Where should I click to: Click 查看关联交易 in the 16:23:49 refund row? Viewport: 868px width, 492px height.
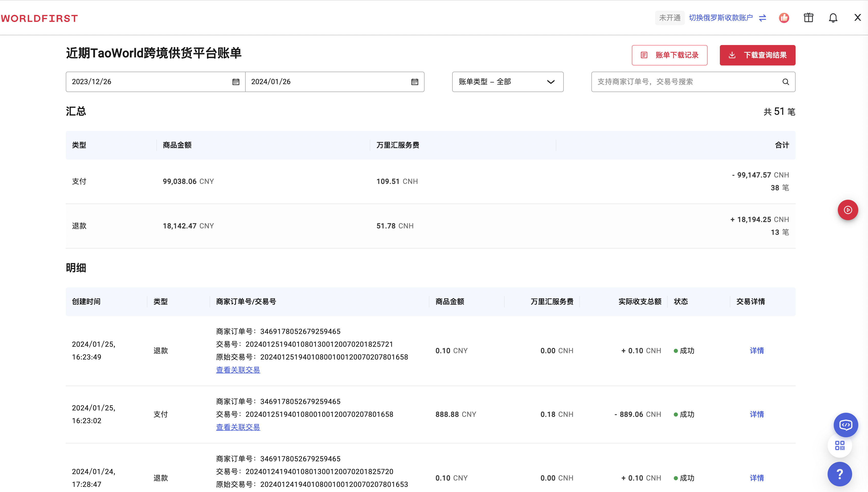coord(238,370)
